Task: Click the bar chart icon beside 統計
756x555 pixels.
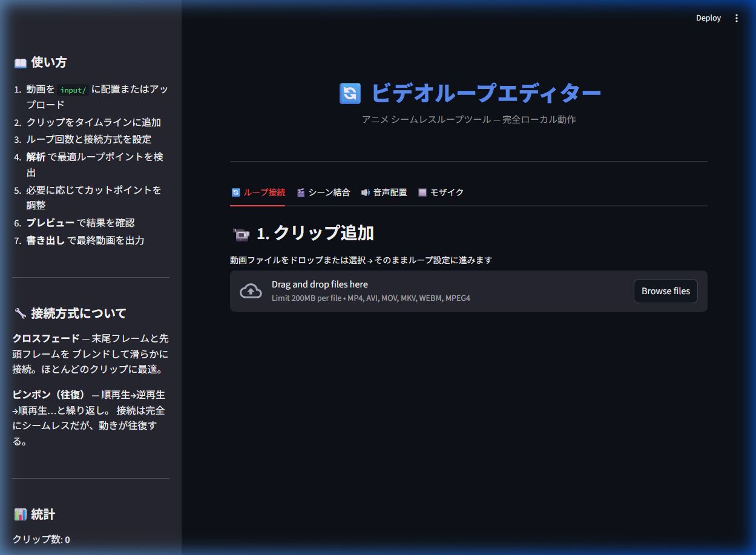Action: click(20, 515)
